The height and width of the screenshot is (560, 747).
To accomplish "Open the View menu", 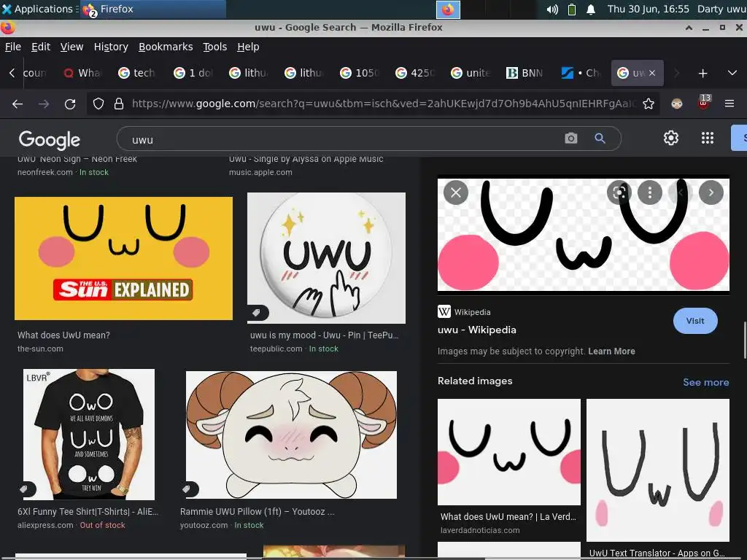I will pyautogui.click(x=71, y=47).
